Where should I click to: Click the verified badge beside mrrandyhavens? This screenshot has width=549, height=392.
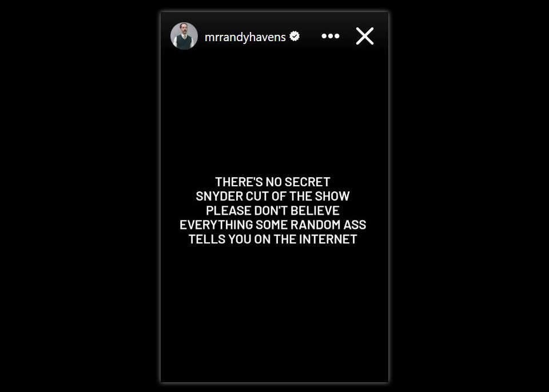[295, 36]
